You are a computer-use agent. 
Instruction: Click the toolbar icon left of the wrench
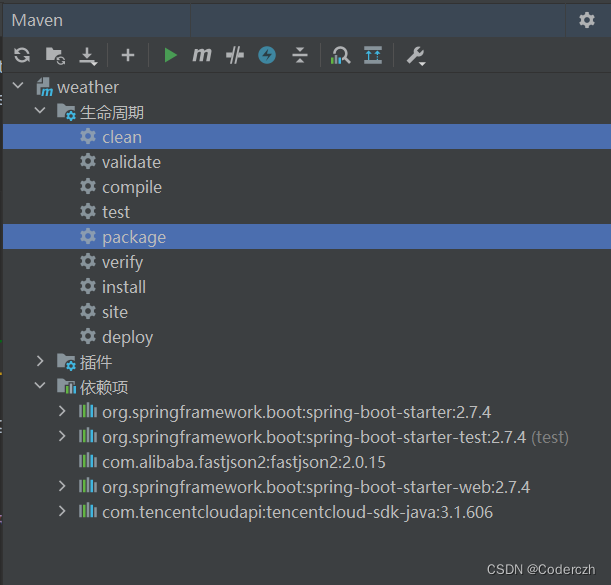(x=373, y=55)
